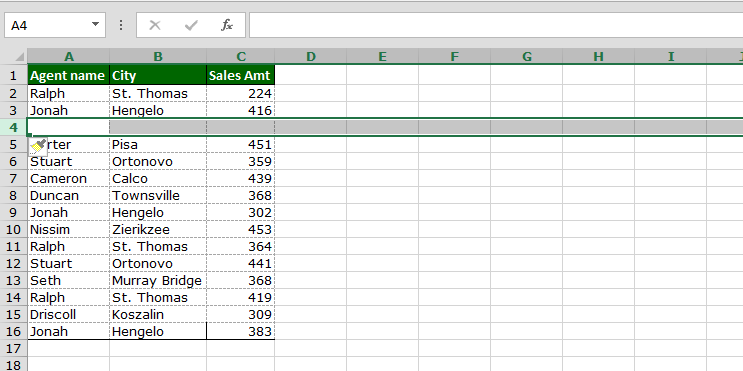Viewport: 743px width, 371px height.
Task: Select column F header
Action: (454, 57)
